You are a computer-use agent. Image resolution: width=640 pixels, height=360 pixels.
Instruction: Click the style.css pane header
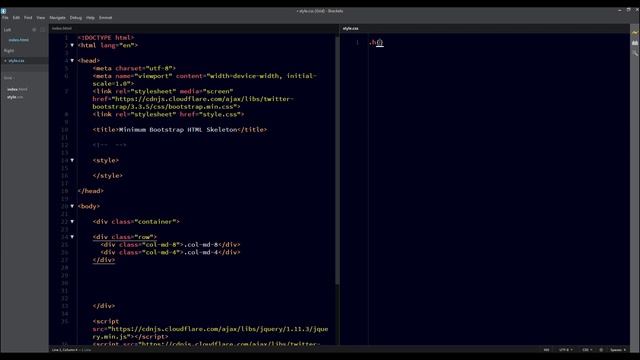[351, 29]
